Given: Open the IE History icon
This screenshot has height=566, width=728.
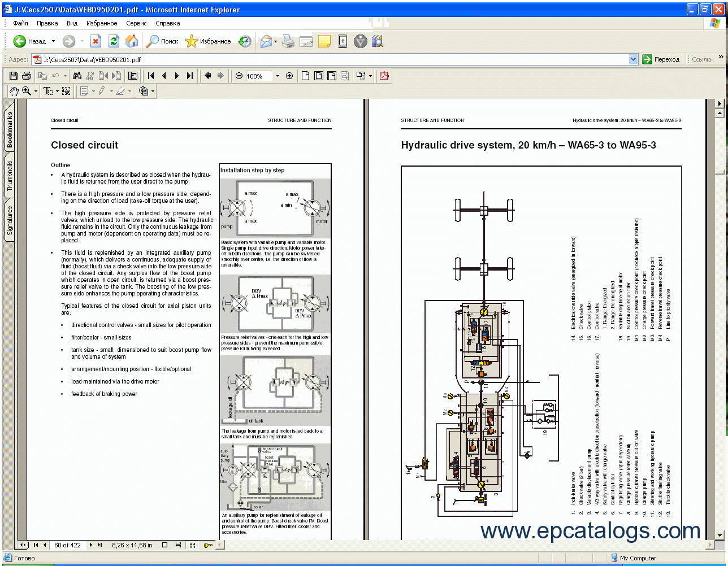Looking at the screenshot, I should 245,41.
